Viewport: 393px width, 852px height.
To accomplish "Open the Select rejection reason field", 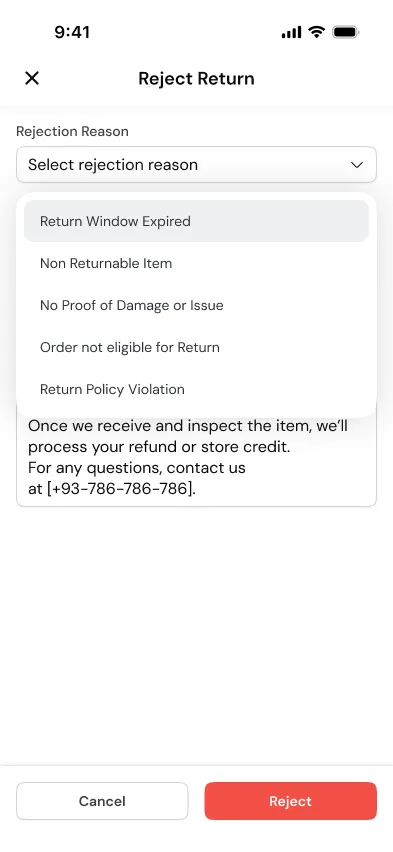I will click(196, 165).
